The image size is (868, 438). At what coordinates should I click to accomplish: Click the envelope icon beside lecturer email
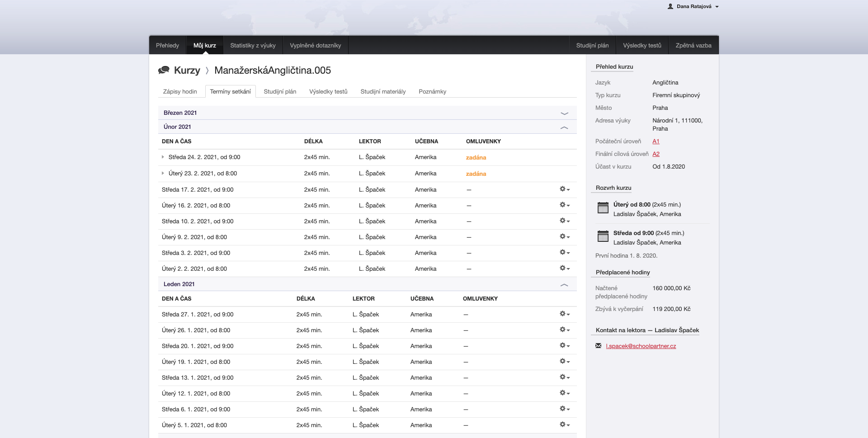pyautogui.click(x=598, y=346)
